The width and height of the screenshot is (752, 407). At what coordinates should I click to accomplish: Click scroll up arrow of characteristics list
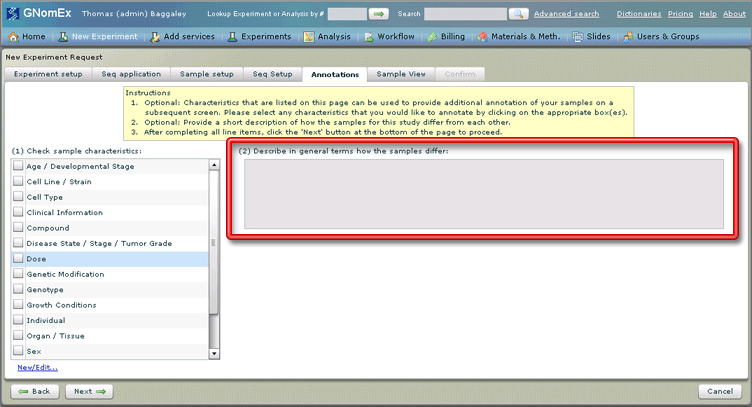click(214, 165)
